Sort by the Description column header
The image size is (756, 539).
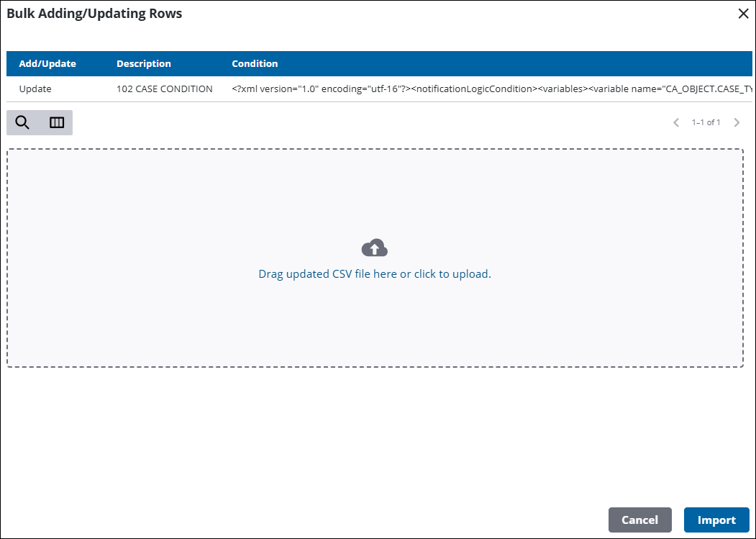click(144, 63)
